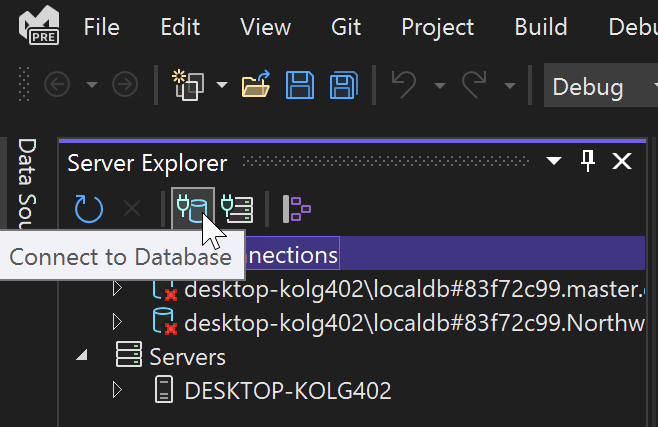Expand the localdb master connection node
Viewport: 658px width, 427px height.
118,289
